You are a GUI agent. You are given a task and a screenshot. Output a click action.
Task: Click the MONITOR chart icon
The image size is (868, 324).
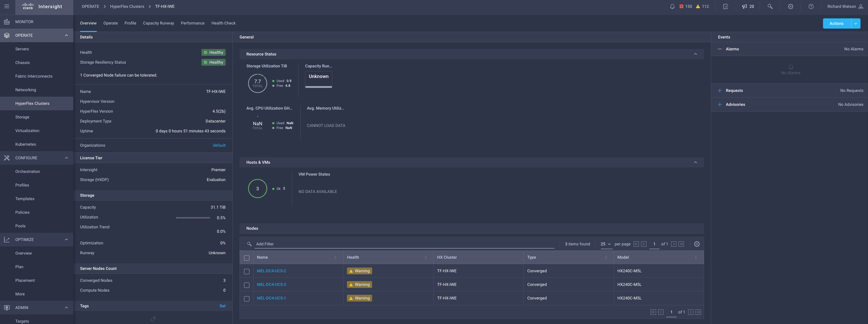[7, 21]
